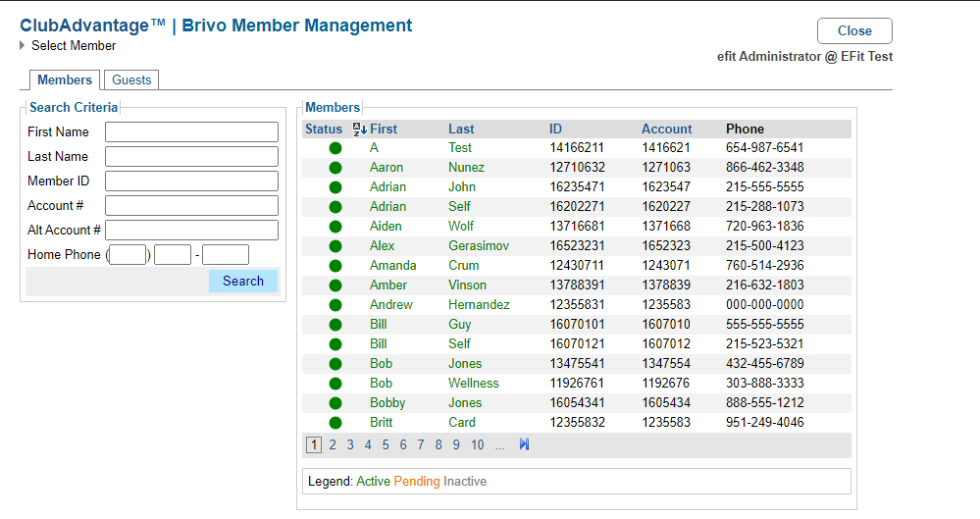The image size is (980, 519).
Task: Click the ellipsis for more pages
Action: 500,445
